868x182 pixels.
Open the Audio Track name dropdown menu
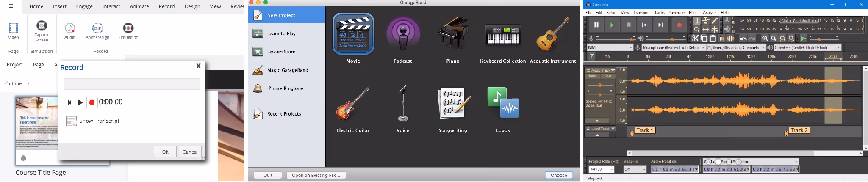click(604, 70)
